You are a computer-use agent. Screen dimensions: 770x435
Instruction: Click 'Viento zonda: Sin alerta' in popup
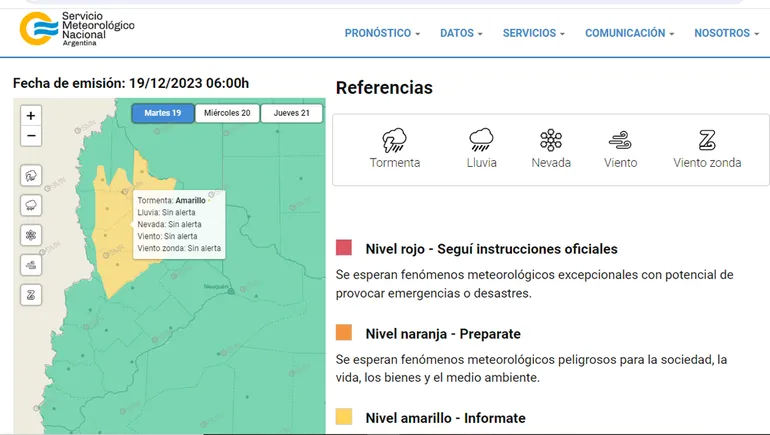179,248
